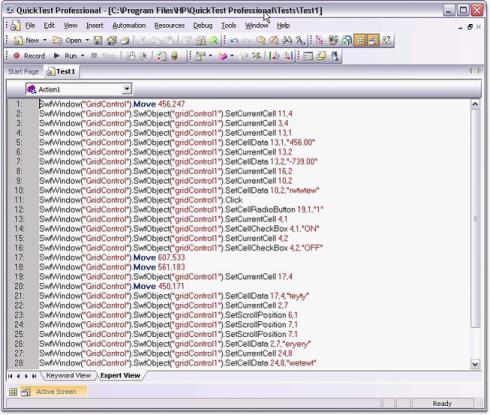Click the Open button label

[73, 41]
